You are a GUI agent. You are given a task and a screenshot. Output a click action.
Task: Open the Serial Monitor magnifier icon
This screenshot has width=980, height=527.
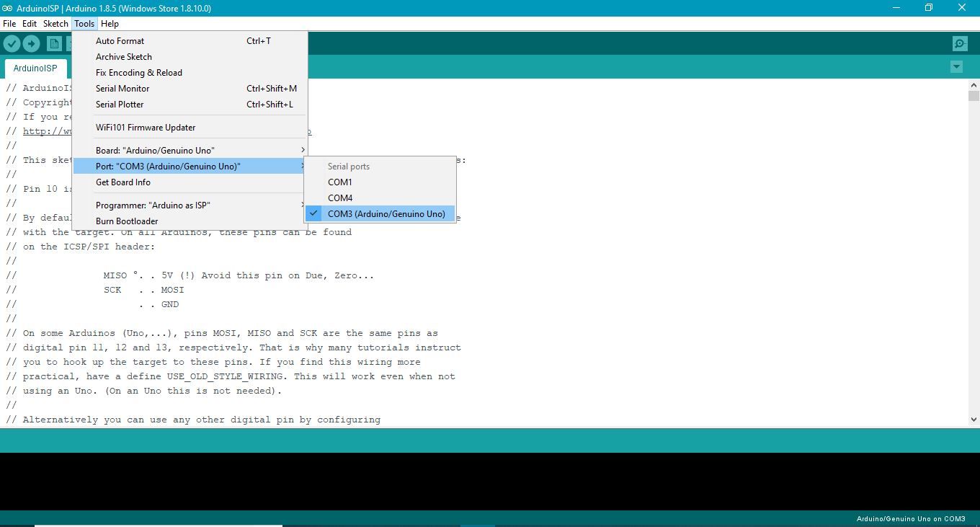(959, 43)
